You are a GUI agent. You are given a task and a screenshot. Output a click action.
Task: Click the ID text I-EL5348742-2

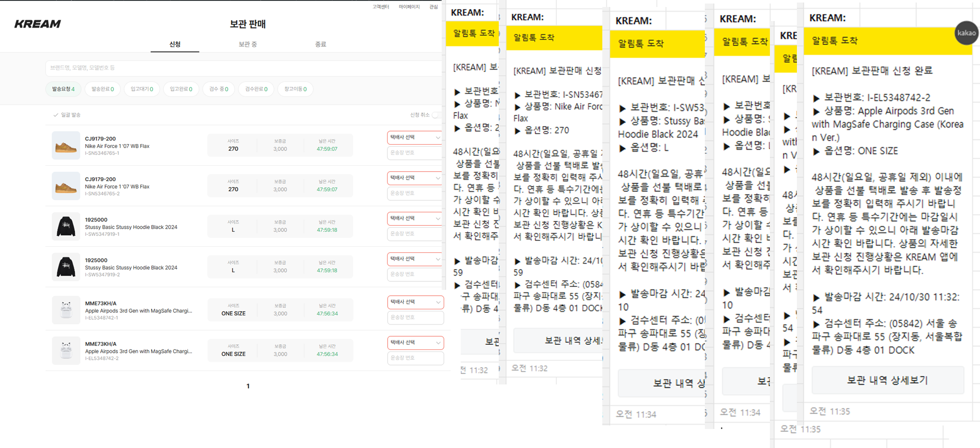pos(102,358)
